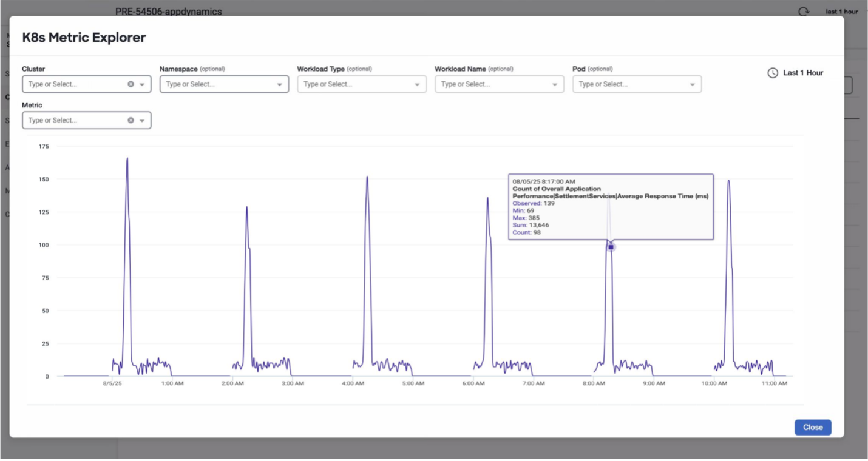The height and width of the screenshot is (461, 868).
Task: Click into the Workload Type input field
Action: (x=353, y=84)
